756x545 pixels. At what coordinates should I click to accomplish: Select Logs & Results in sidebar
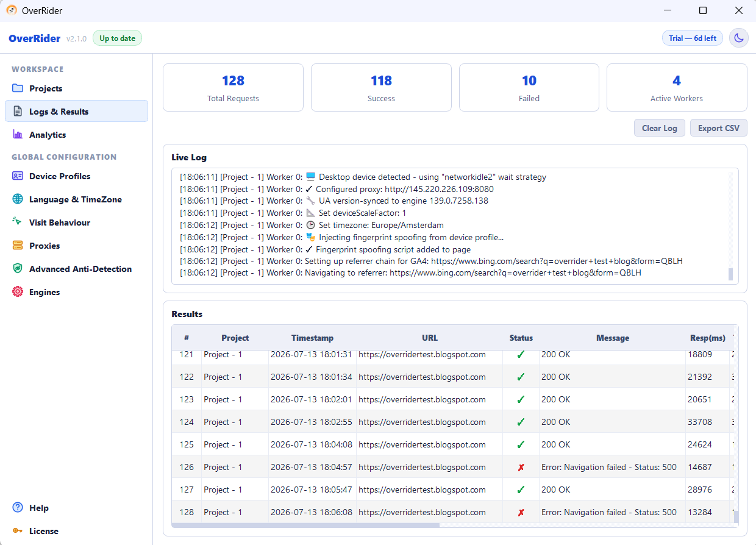tap(76, 112)
